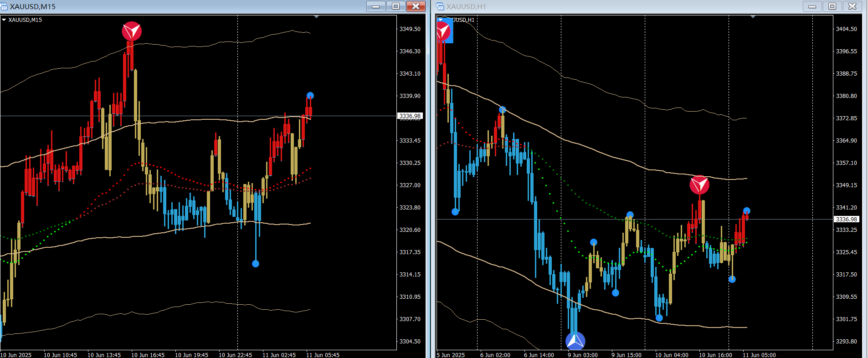The height and width of the screenshot is (358, 868).
Task: Click the 3307.70 price label
Action: point(410,319)
